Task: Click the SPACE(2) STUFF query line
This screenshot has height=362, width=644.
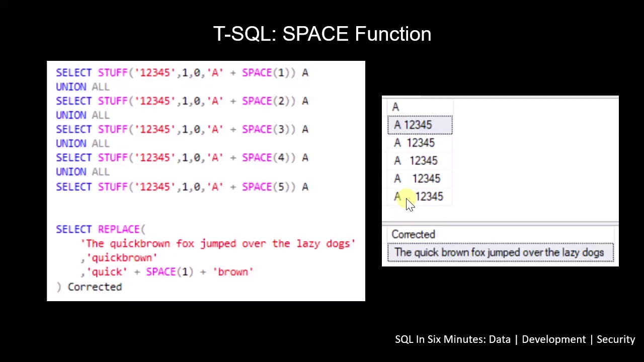Action: tap(182, 101)
